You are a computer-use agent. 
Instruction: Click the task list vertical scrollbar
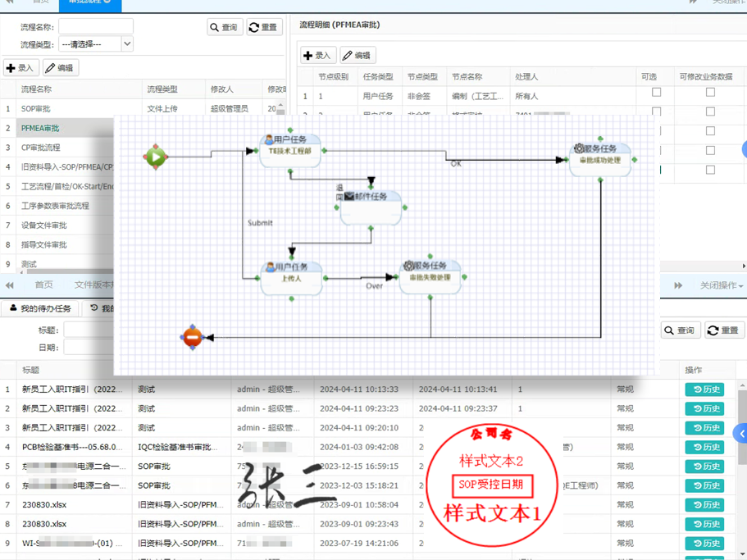pos(742,429)
